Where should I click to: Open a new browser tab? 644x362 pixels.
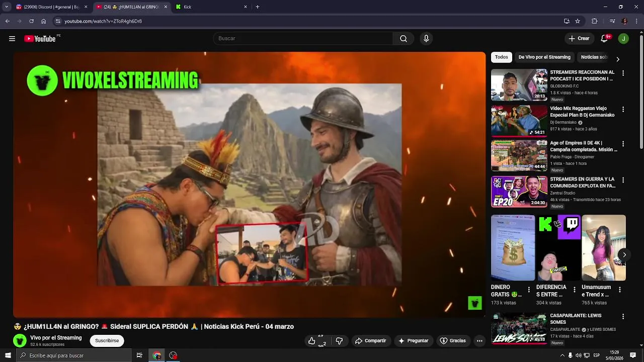[x=258, y=7]
